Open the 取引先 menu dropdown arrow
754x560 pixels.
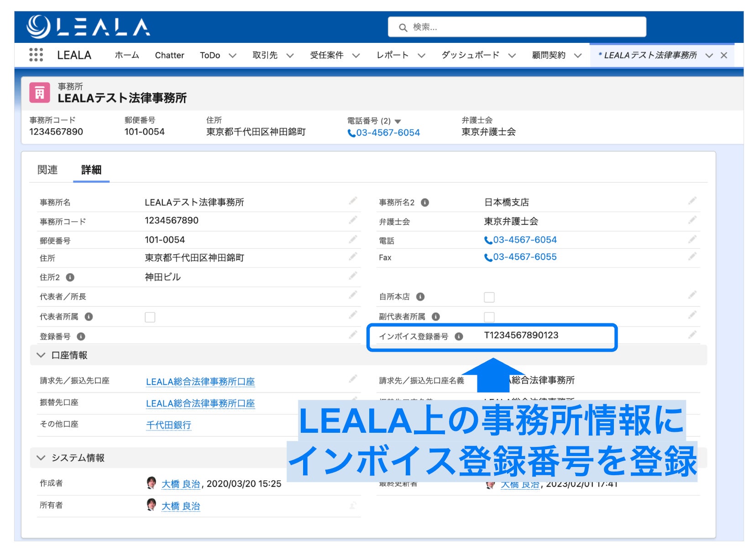click(290, 56)
